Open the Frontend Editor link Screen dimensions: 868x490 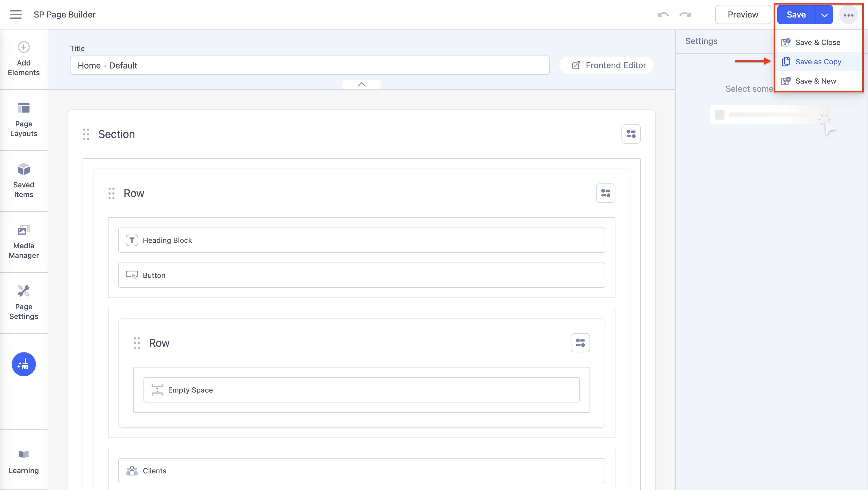(609, 65)
